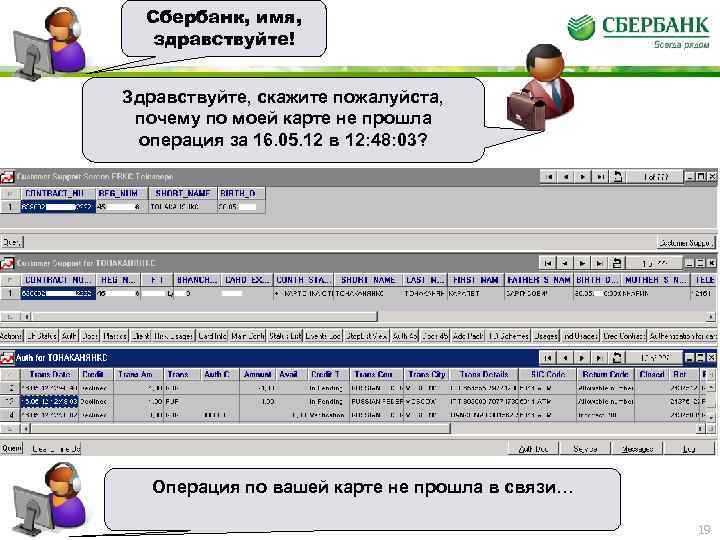Refresh data in Customer Support Screen window

[618, 177]
